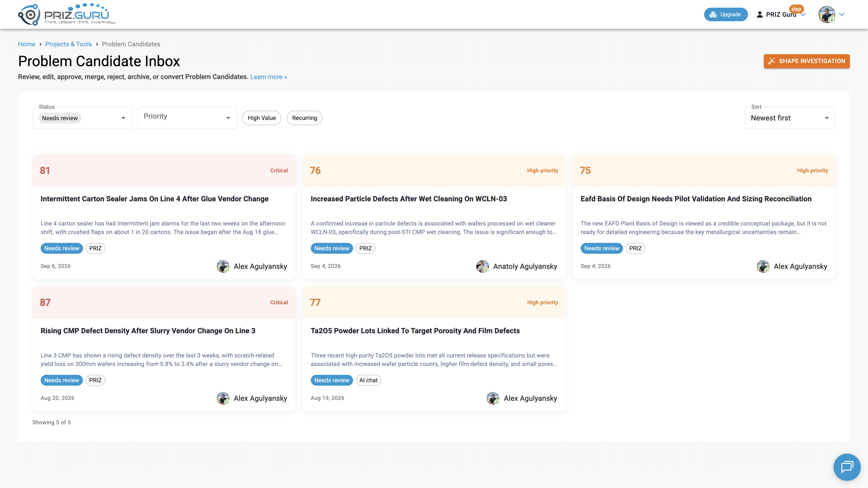Click the Sep 6, 2026 date text
Viewport: 868px width, 488px height.
click(x=56, y=266)
